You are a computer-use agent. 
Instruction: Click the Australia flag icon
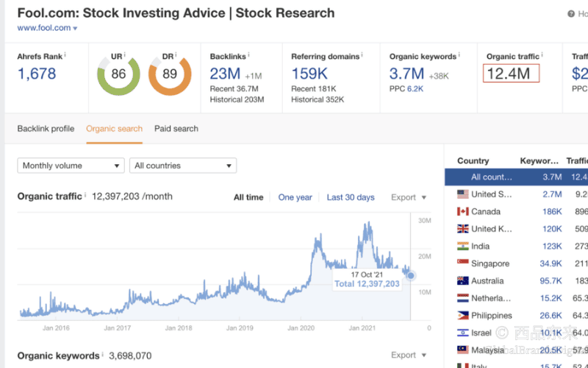tap(463, 280)
